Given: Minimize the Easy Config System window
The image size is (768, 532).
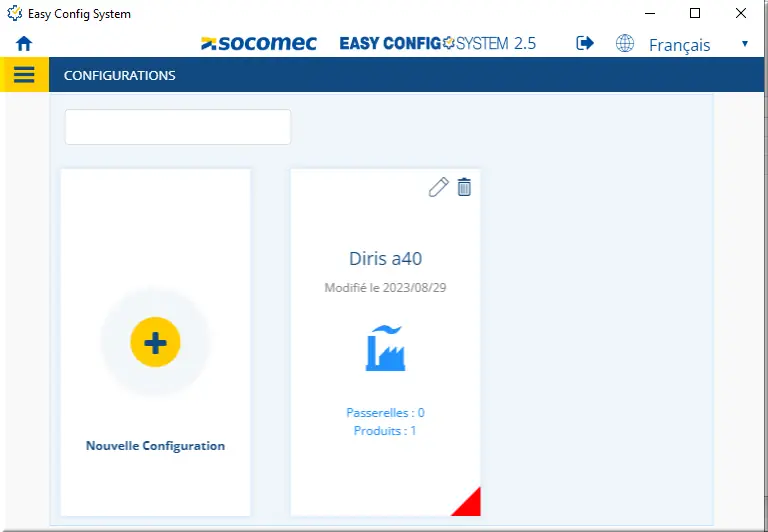Looking at the screenshot, I should click(x=650, y=13).
